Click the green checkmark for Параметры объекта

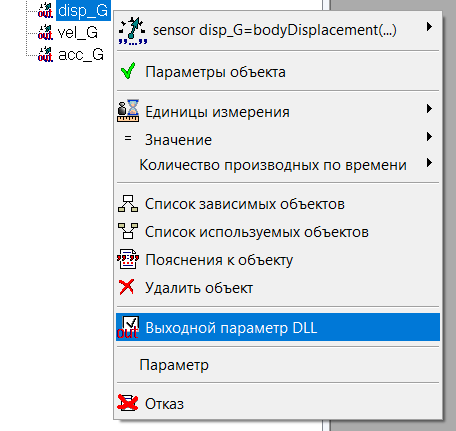click(x=128, y=71)
